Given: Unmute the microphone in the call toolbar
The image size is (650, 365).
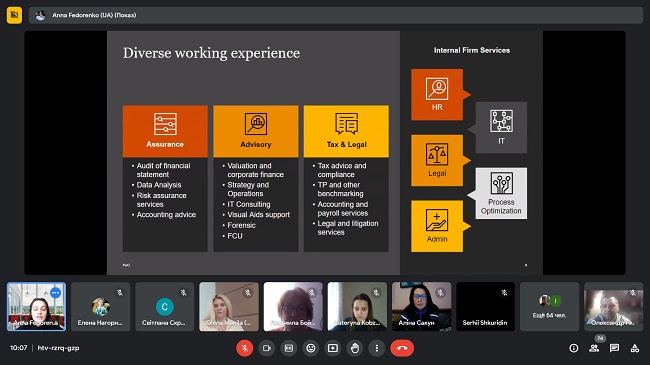Looking at the screenshot, I should 245,348.
